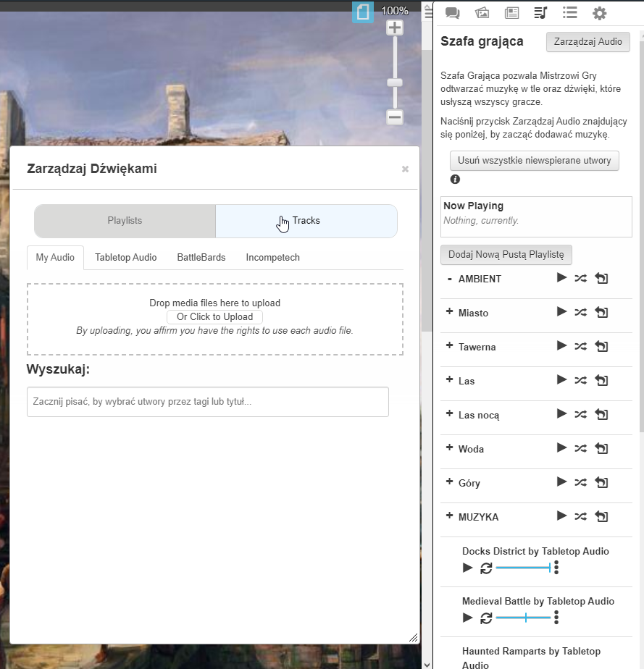Zoom in with the plus button
Screen dimensions: 644x669
point(394,28)
